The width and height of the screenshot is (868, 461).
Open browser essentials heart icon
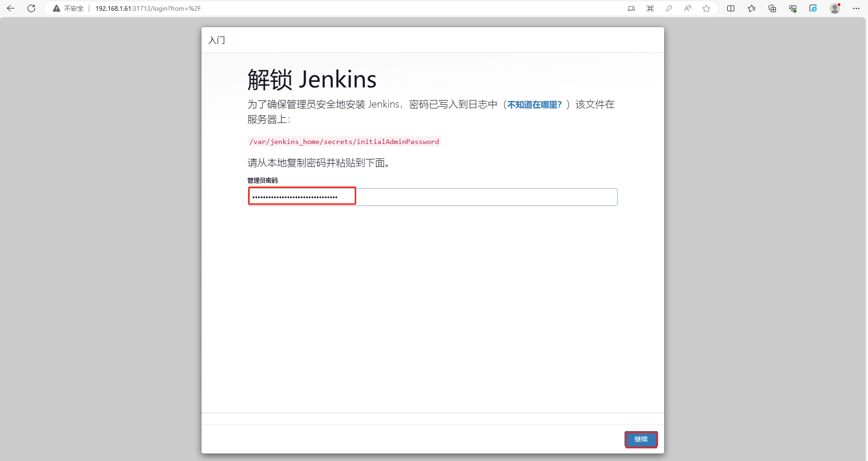(793, 8)
